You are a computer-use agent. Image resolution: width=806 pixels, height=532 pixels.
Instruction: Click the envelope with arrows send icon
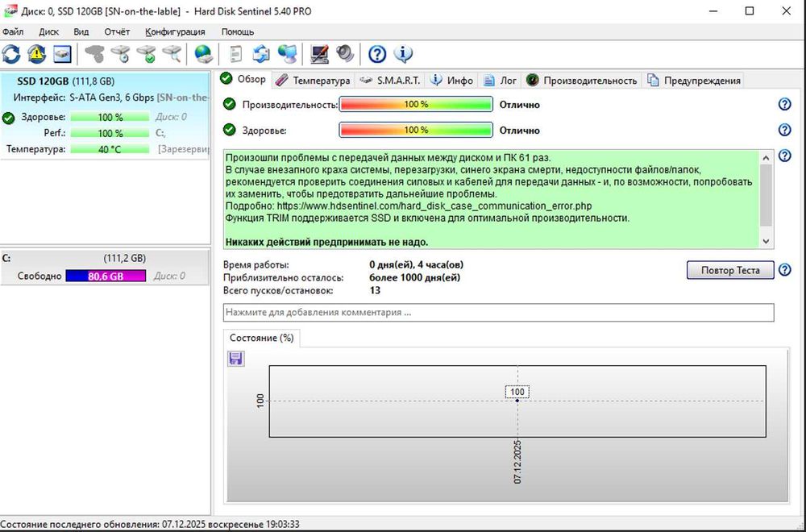click(261, 53)
